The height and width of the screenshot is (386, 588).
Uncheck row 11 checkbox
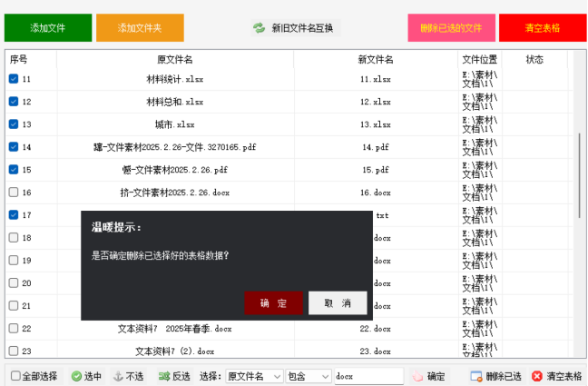14,79
